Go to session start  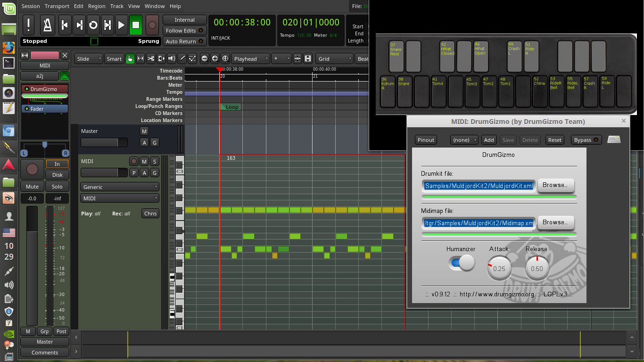65,25
